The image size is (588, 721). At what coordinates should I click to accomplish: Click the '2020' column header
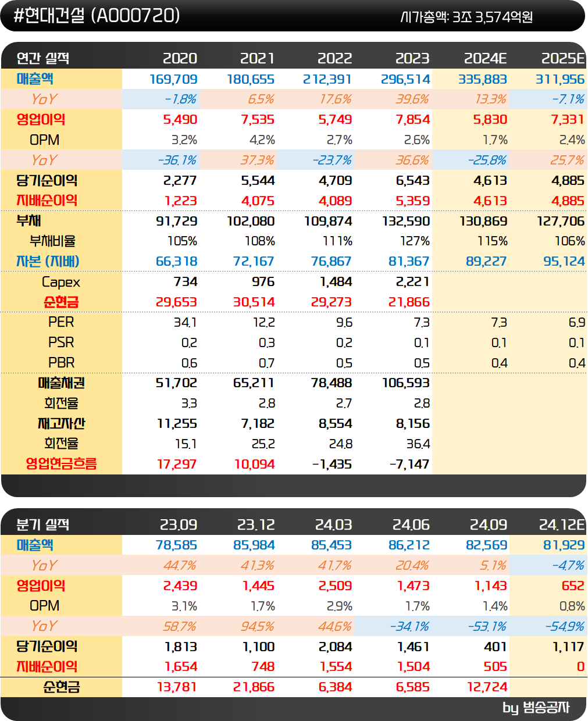[x=180, y=58]
